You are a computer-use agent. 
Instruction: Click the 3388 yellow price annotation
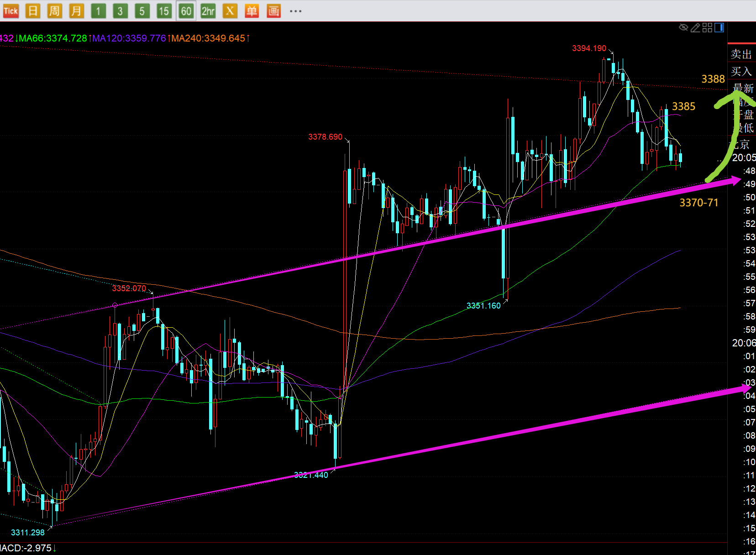[x=713, y=79]
